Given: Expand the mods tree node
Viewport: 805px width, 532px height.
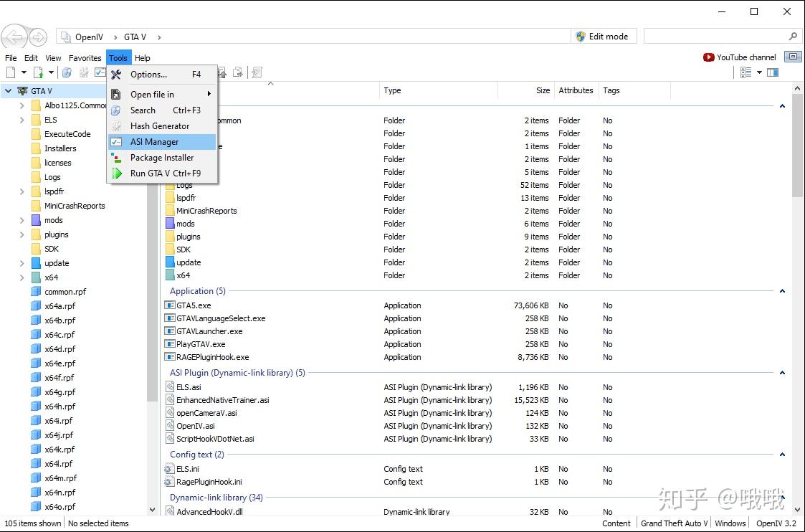Looking at the screenshot, I should point(22,220).
